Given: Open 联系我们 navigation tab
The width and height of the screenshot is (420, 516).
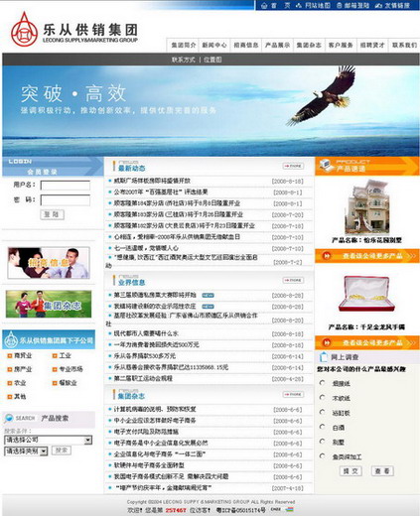Looking at the screenshot, I should (404, 45).
